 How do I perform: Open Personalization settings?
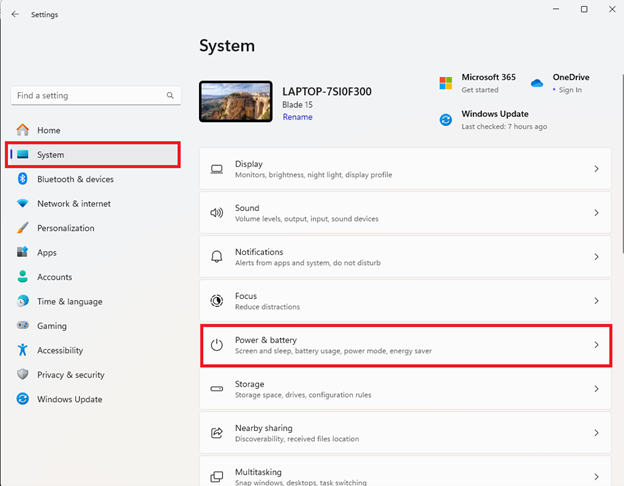(95, 228)
